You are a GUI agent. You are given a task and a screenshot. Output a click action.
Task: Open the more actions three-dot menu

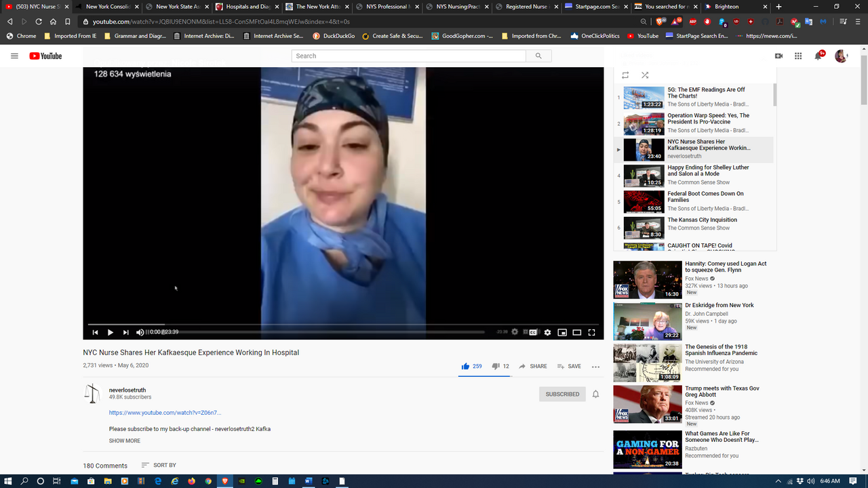[x=595, y=367]
